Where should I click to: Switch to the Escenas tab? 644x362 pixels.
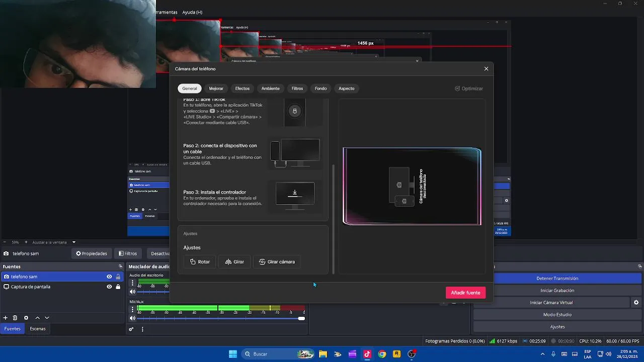tap(38, 329)
